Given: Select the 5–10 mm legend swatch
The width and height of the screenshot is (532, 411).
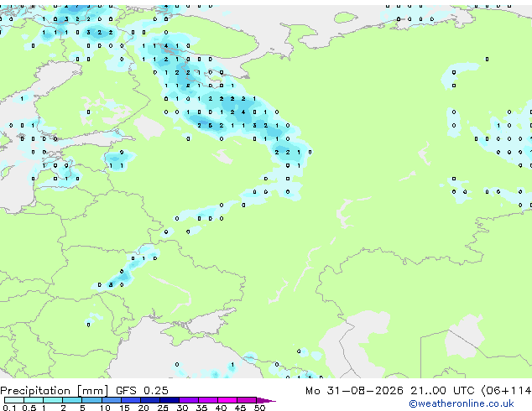Looking at the screenshot, I should pyautogui.click(x=91, y=400).
